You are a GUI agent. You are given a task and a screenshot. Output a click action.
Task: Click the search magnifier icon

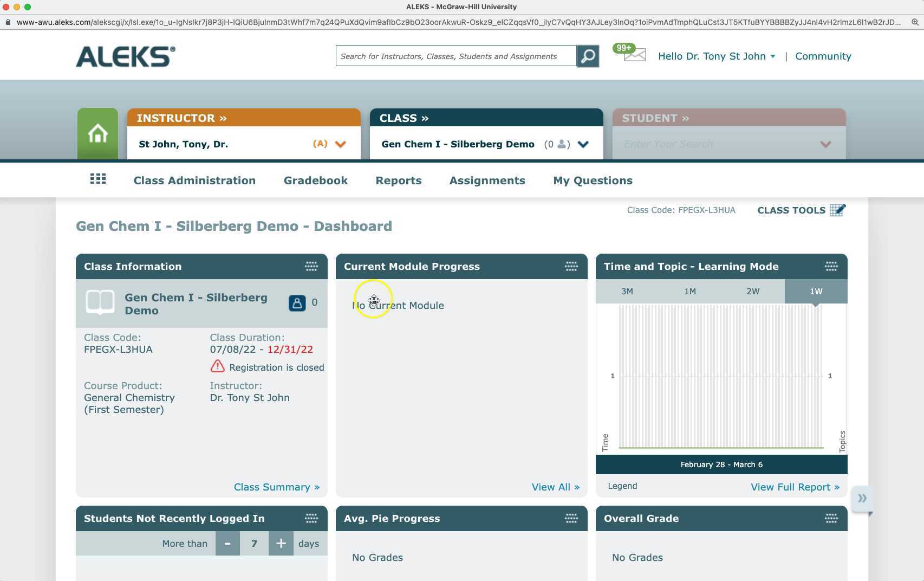point(588,56)
